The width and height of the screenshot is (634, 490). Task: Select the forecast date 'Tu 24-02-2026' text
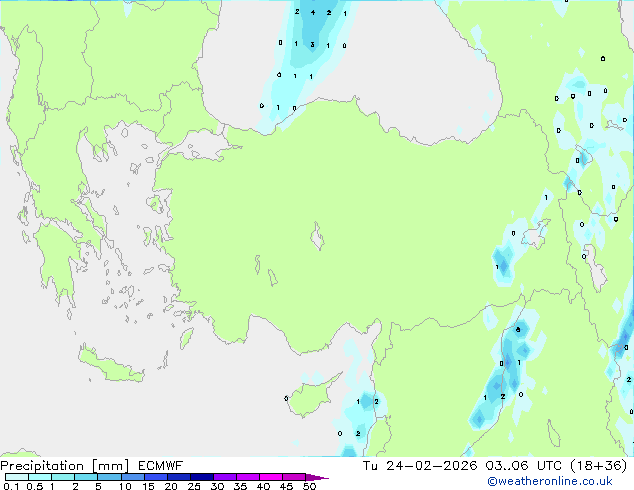coord(420,466)
